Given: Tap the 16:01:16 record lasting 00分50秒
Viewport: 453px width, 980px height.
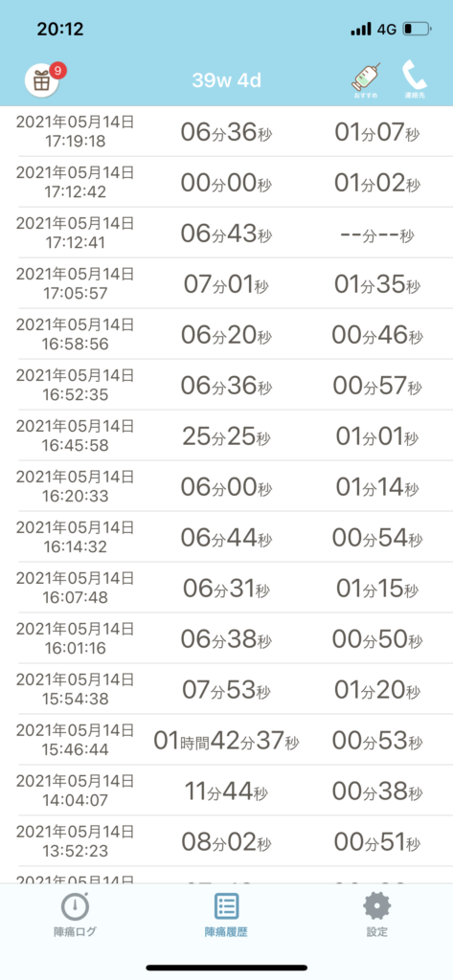Looking at the screenshot, I should click(226, 638).
